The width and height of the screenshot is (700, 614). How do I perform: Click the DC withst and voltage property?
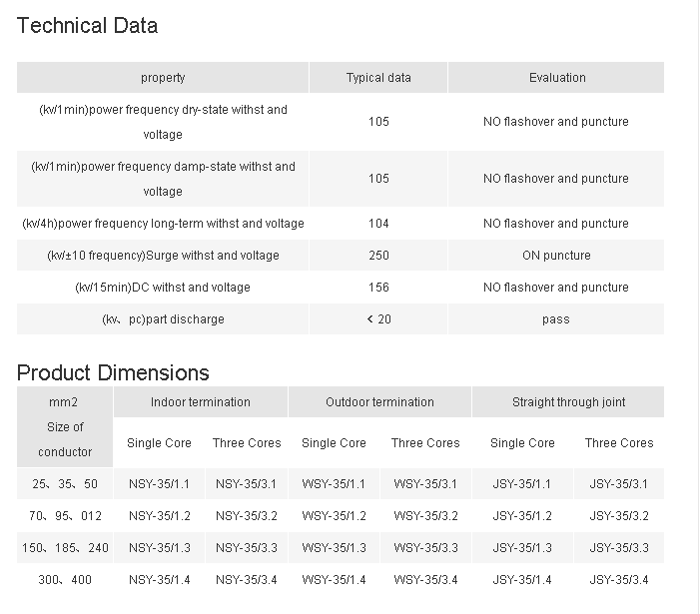[163, 288]
